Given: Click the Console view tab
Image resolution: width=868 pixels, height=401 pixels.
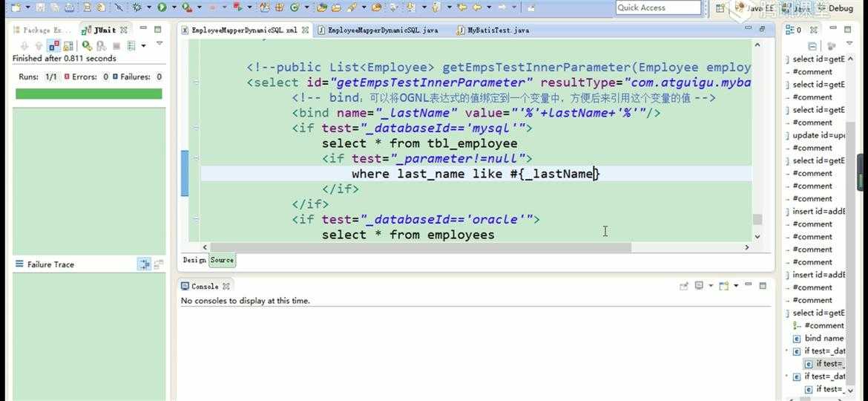Looking at the screenshot, I should [204, 287].
